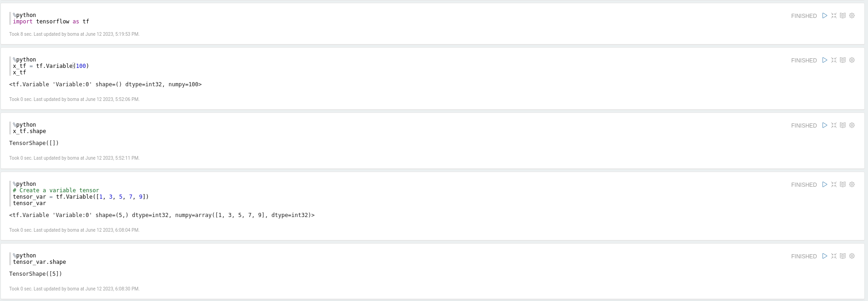Open settings gear of tf.Variable(100) paragraph
This screenshot has height=301, width=868.
pos(852,60)
